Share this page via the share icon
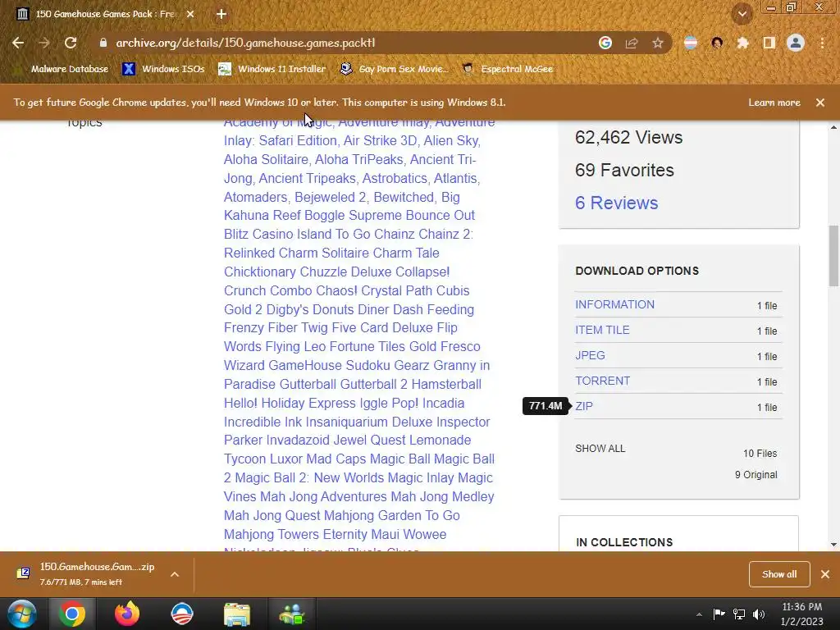 click(632, 43)
